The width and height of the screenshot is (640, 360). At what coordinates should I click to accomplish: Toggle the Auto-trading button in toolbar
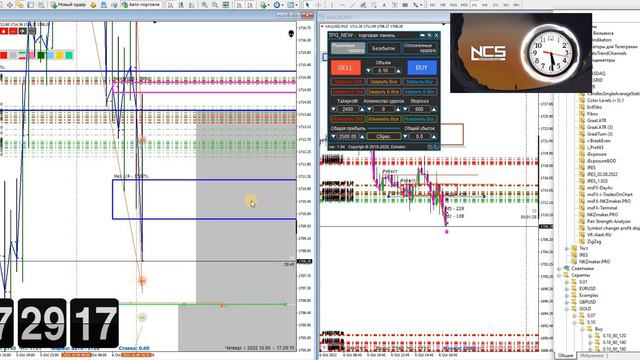[x=141, y=5]
